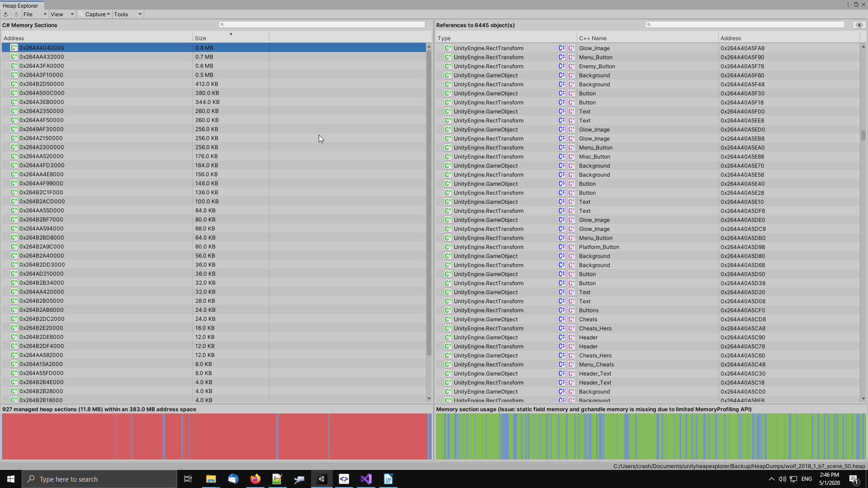Open Visual Studio from the taskbar

tap(366, 479)
